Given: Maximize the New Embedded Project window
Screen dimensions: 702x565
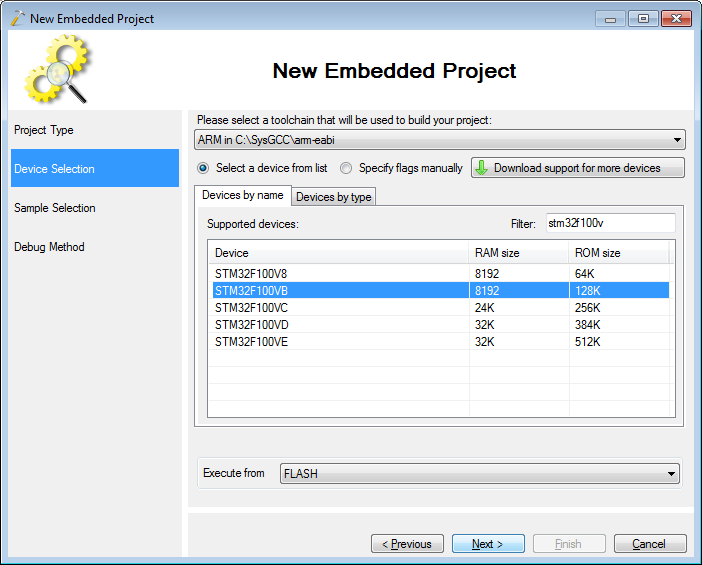Looking at the screenshot, I should 643,19.
